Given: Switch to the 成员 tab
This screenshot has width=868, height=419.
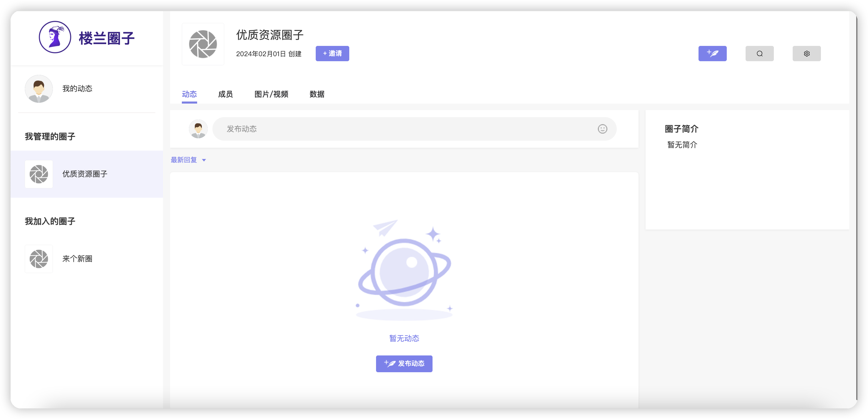Looking at the screenshot, I should pos(225,94).
